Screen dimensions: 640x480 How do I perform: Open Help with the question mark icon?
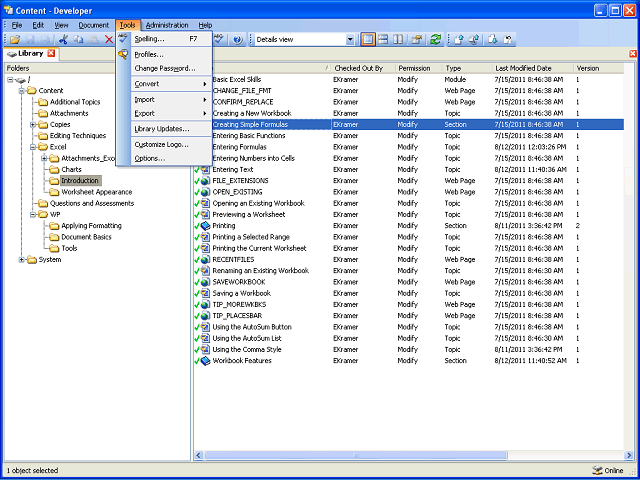[x=238, y=40]
